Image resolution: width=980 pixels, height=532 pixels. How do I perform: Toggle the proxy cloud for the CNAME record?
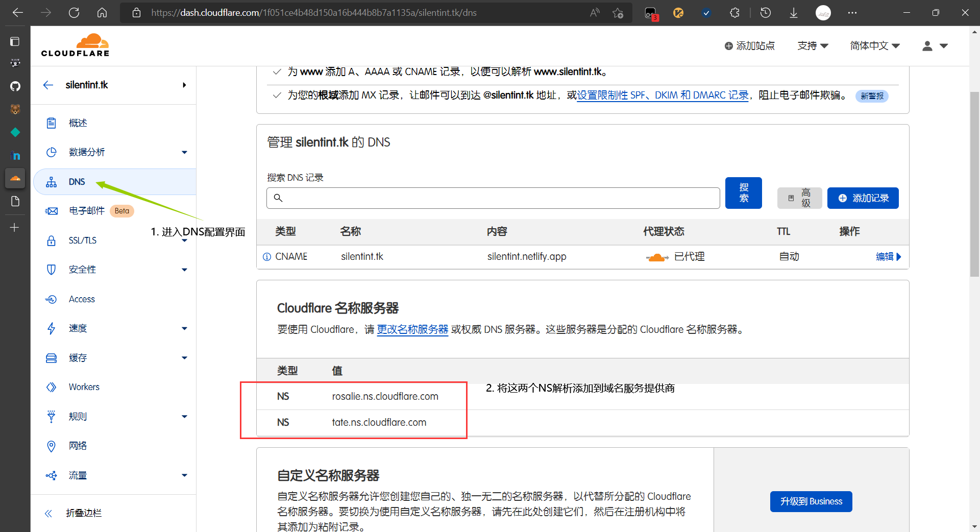657,257
